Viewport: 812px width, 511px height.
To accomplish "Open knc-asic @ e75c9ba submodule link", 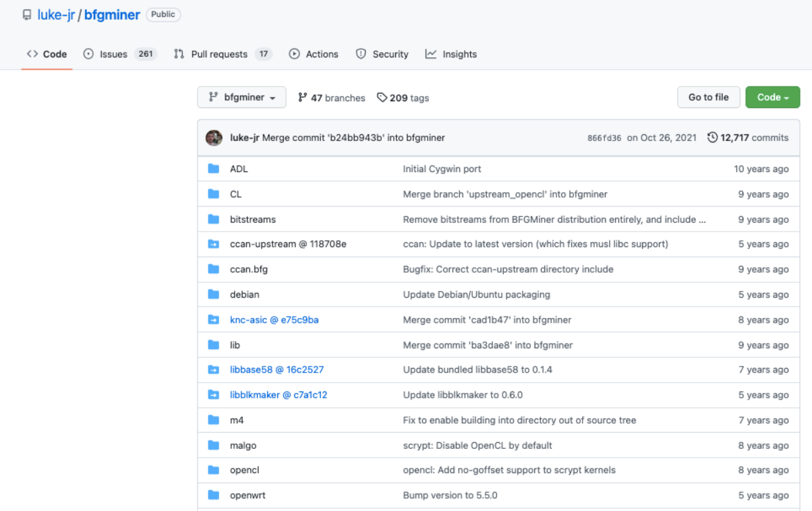I will (x=274, y=319).
